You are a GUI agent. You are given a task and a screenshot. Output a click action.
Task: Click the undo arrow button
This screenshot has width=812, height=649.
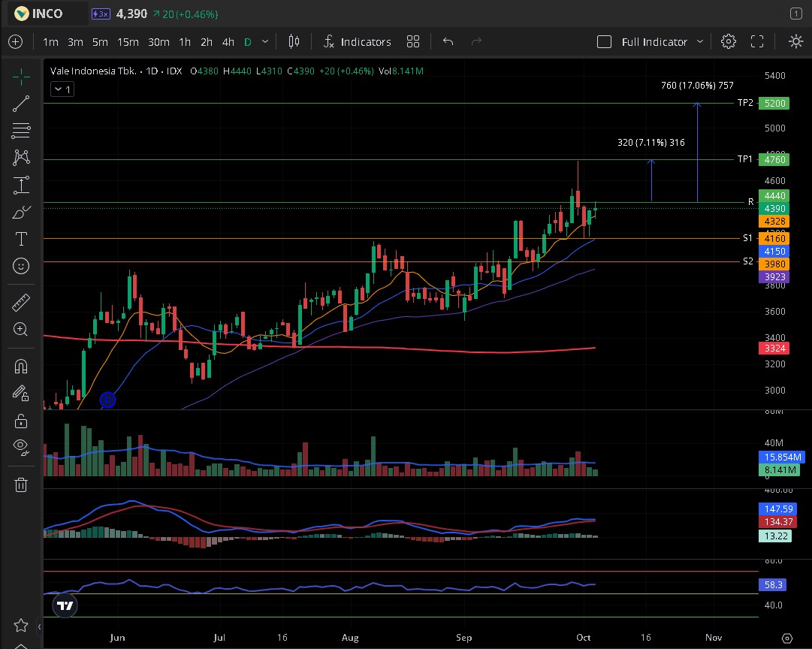448,42
